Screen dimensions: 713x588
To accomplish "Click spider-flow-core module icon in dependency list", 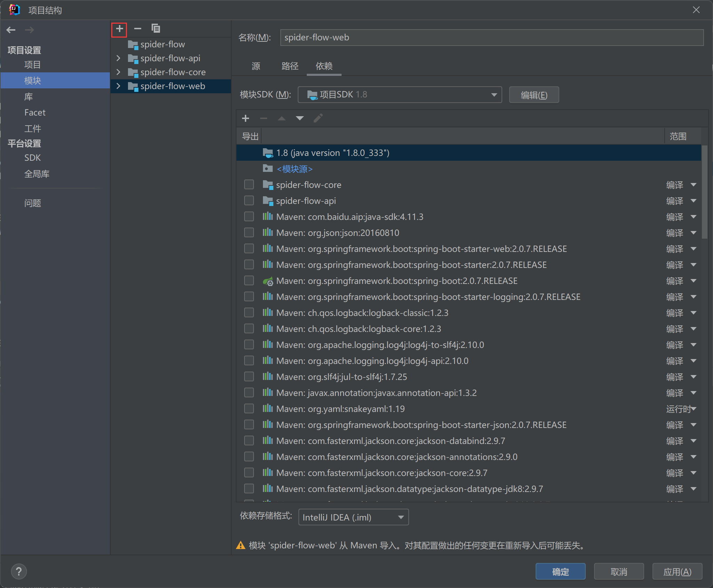I will tap(268, 185).
